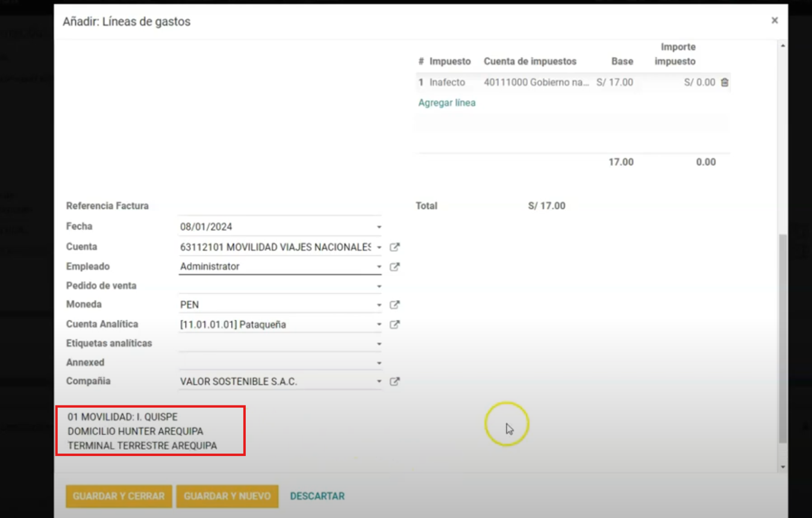The height and width of the screenshot is (518, 812).
Task: Close the Añadir Líneas de gastos dialog
Action: (775, 20)
